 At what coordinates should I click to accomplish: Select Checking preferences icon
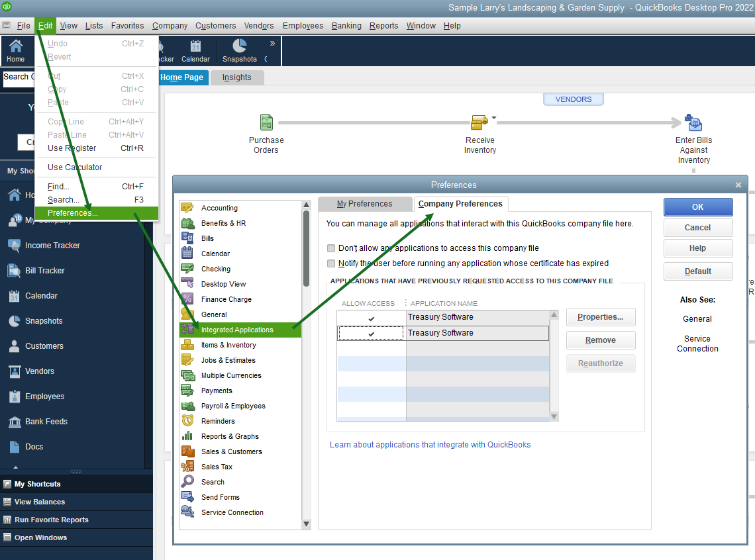(187, 269)
